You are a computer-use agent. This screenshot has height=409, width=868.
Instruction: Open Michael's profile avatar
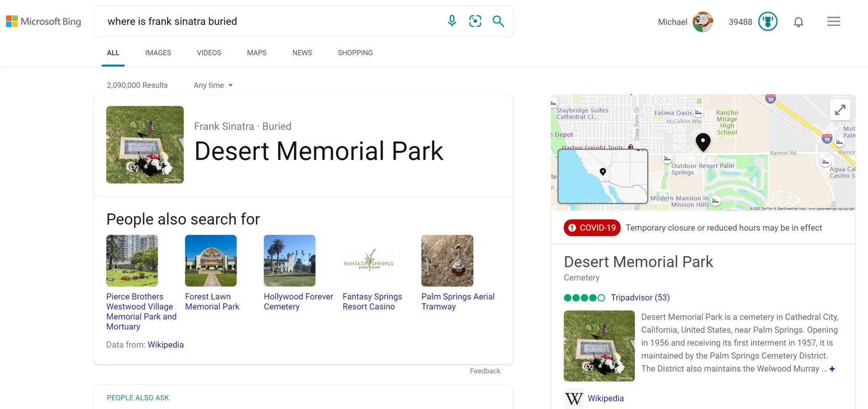[x=703, y=21]
